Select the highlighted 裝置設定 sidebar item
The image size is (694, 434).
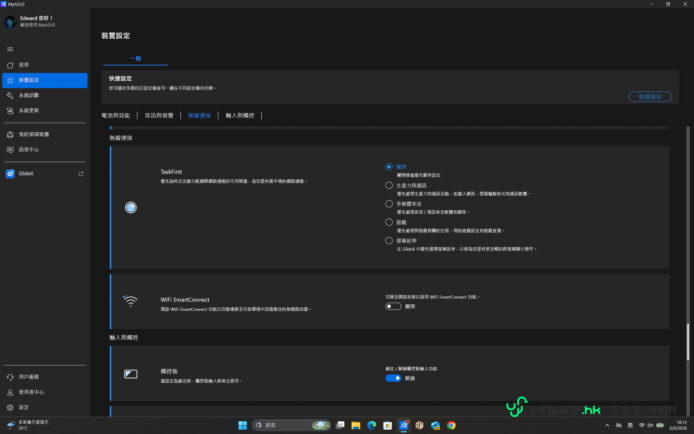(x=44, y=80)
